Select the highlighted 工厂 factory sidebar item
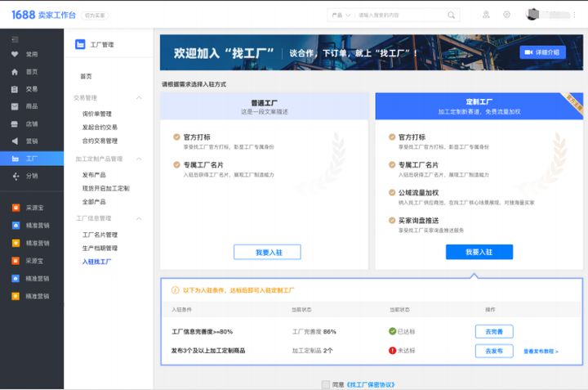 click(32, 159)
